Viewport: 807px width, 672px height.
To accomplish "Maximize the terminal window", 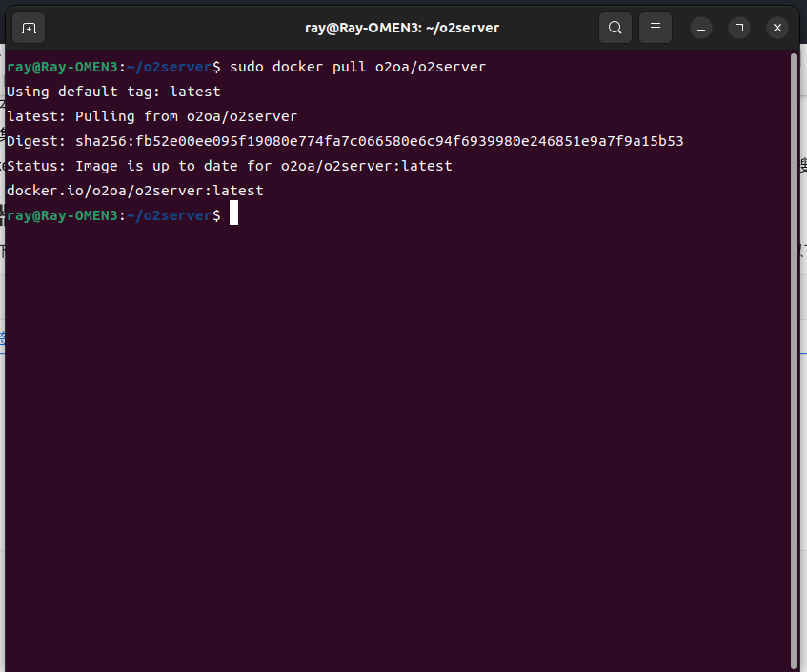I will (x=739, y=28).
